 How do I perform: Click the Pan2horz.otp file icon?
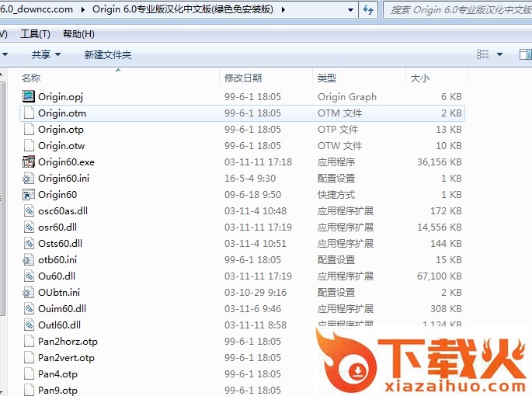click(29, 341)
